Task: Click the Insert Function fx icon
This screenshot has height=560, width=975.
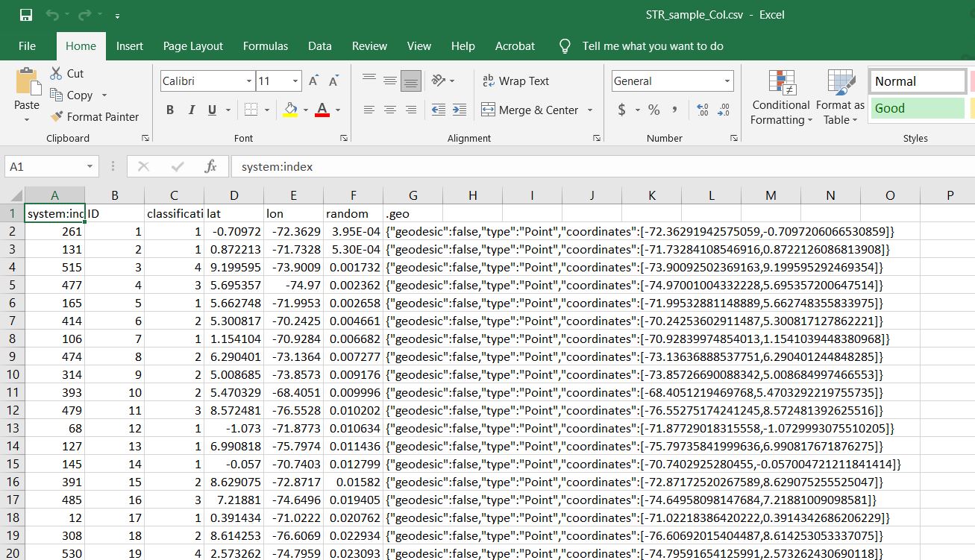Action: point(210,166)
